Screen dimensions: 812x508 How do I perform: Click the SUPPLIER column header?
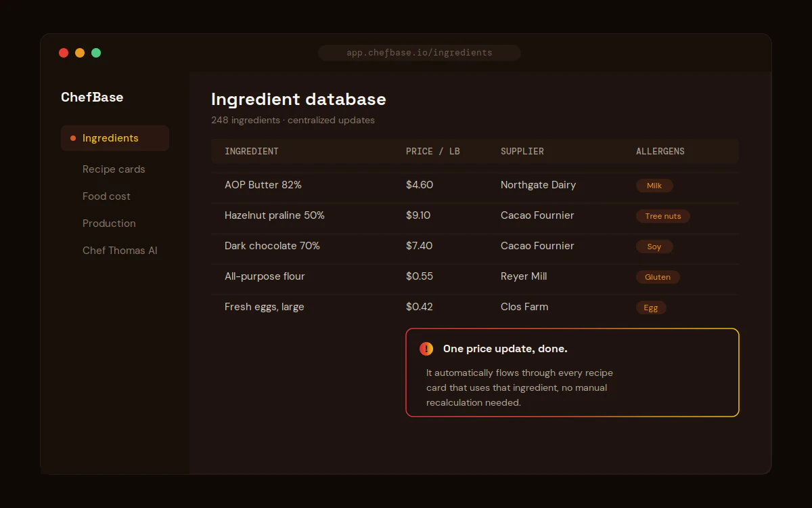pos(522,151)
